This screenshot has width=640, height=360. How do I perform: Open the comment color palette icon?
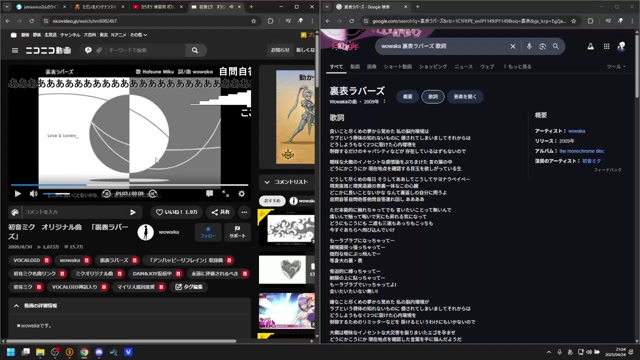tap(15, 212)
